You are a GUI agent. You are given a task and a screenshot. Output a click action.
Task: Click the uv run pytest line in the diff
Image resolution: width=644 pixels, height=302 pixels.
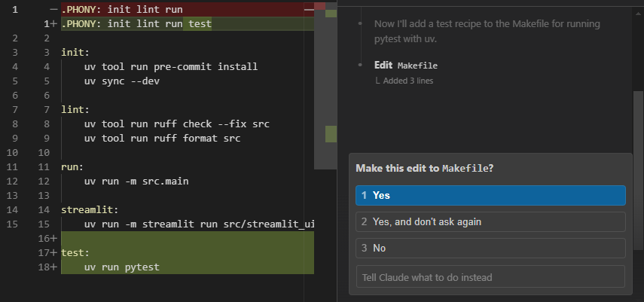click(x=121, y=267)
